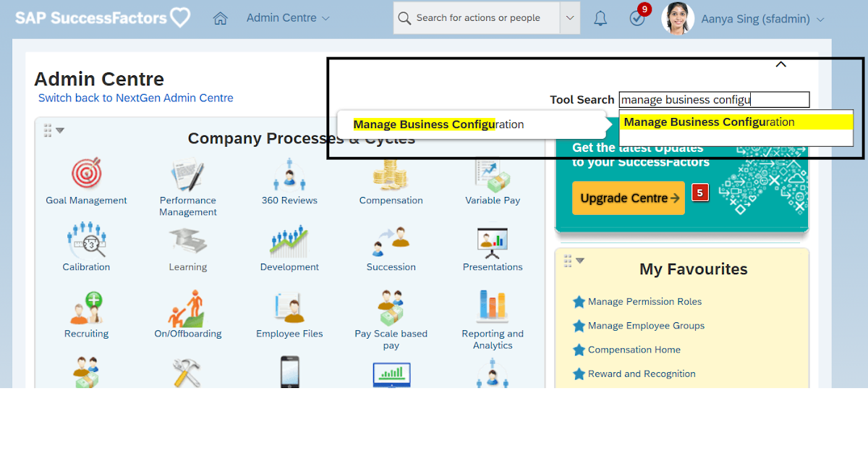Unstar Manage Permission Roles favourite
Viewport: 868px width, 456px height.
click(579, 301)
